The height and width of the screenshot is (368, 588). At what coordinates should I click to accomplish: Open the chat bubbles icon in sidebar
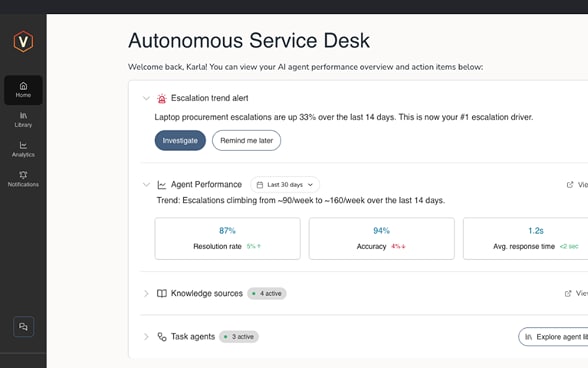[23, 327]
